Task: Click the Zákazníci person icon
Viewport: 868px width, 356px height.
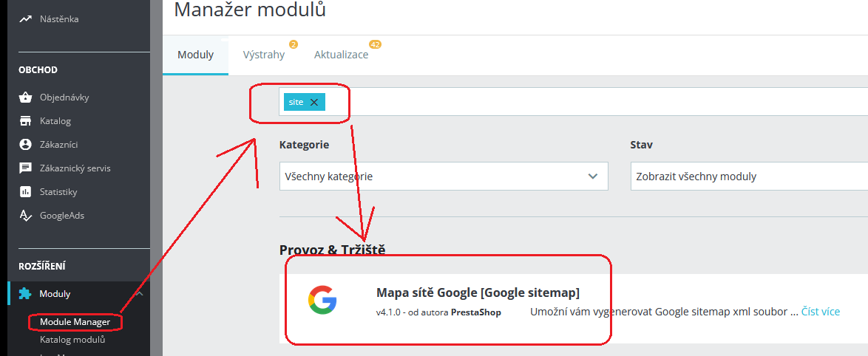Action: [x=25, y=145]
